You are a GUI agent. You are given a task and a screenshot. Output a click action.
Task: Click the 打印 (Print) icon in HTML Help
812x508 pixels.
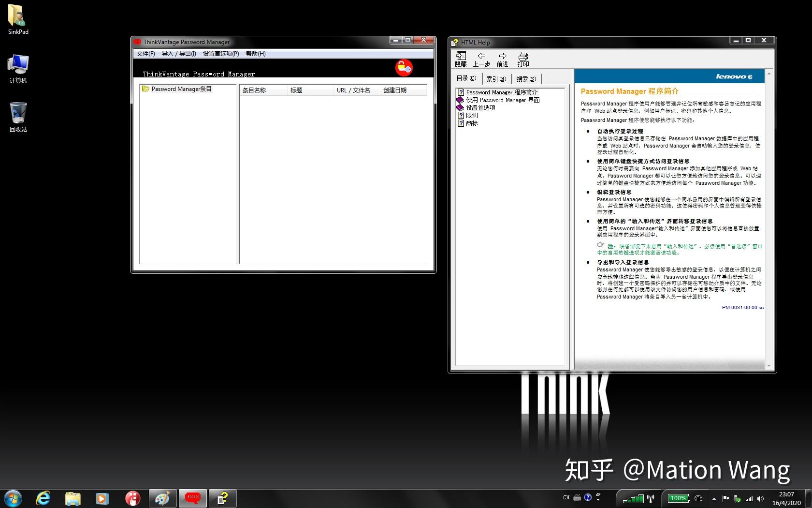[523, 58]
